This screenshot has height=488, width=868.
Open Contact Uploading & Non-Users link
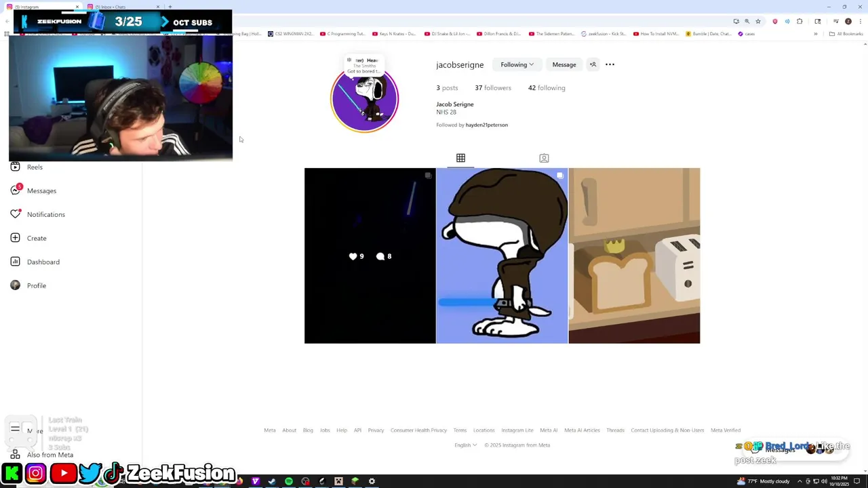tap(667, 430)
